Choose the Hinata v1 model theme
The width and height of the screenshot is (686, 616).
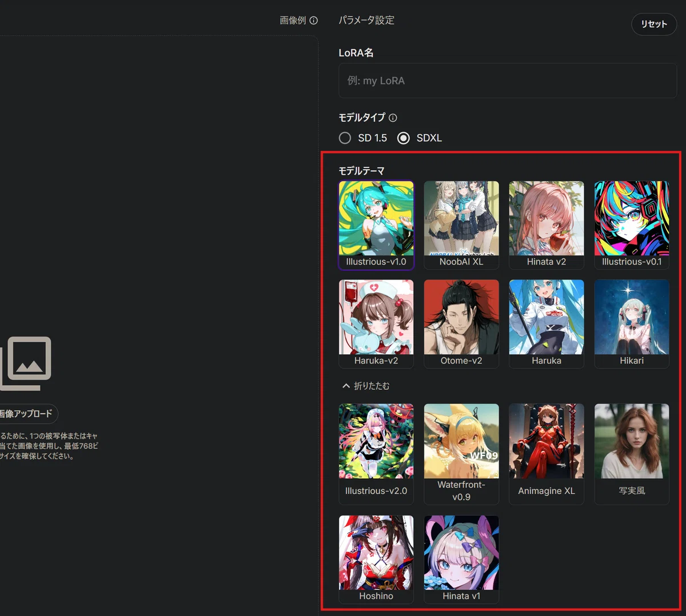461,559
